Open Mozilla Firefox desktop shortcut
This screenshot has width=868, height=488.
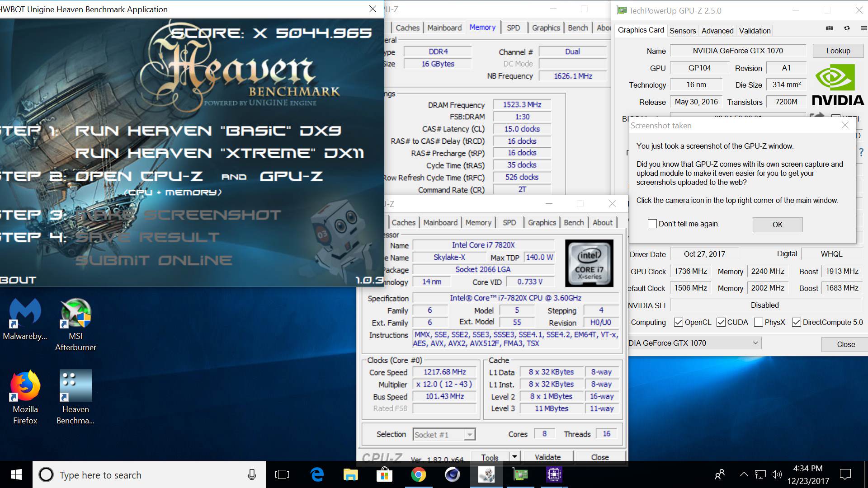click(x=25, y=398)
